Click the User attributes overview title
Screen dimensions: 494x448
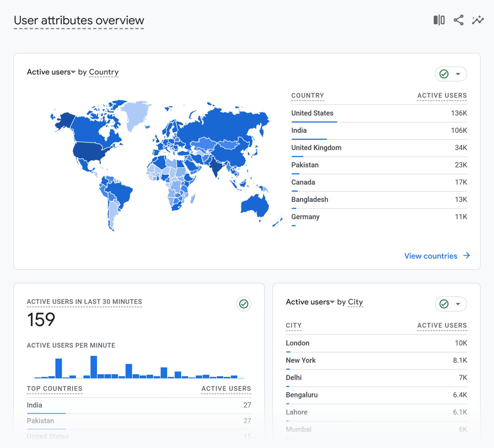79,20
